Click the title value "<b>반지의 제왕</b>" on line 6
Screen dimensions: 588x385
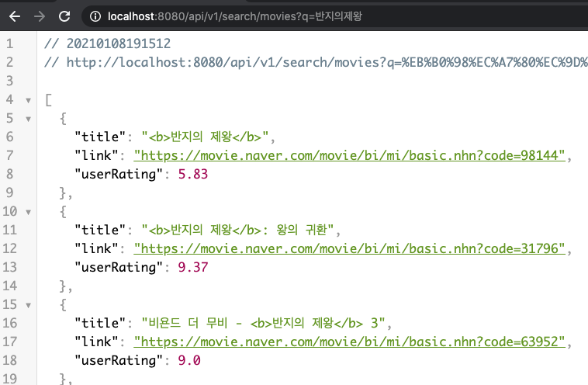[x=205, y=137]
